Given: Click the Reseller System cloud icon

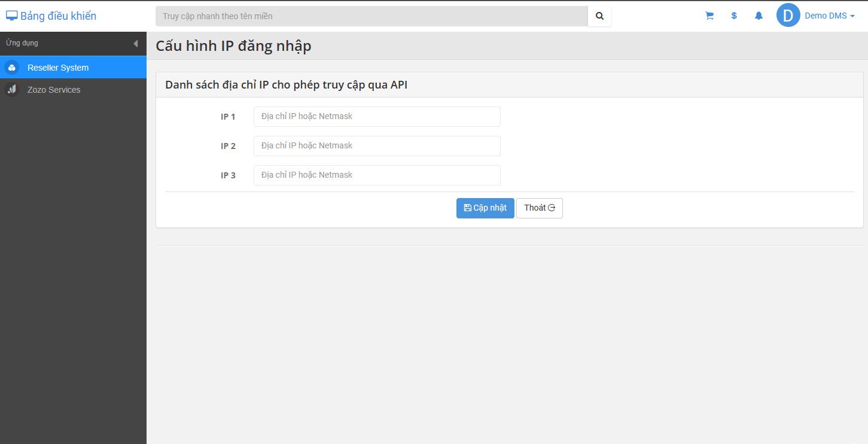Looking at the screenshot, I should 12,68.
